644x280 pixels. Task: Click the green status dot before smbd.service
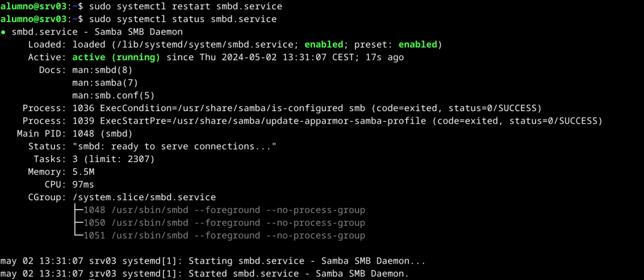[4, 31]
